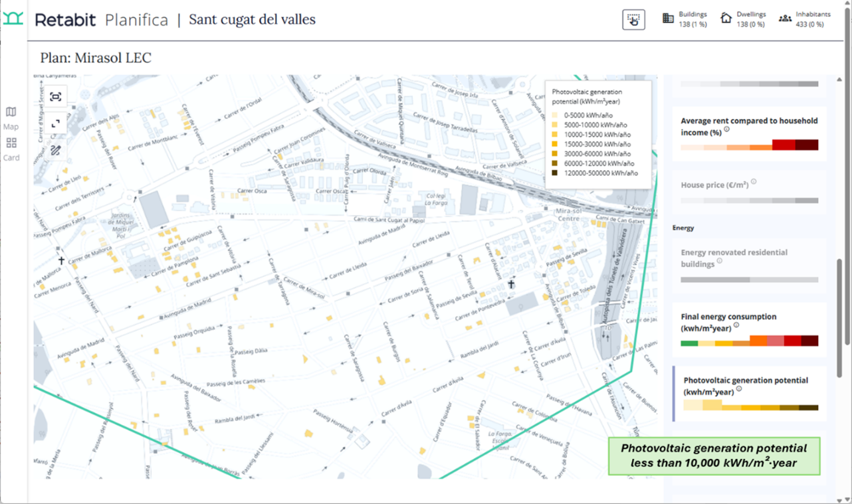Enable Average rent compared to household income layer

[x=749, y=133]
